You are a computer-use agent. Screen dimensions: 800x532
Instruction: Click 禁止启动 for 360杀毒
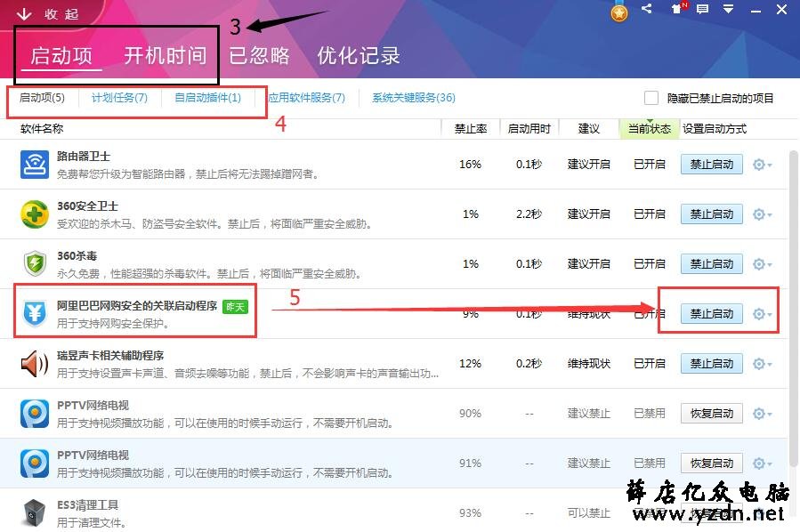pyautogui.click(x=712, y=264)
